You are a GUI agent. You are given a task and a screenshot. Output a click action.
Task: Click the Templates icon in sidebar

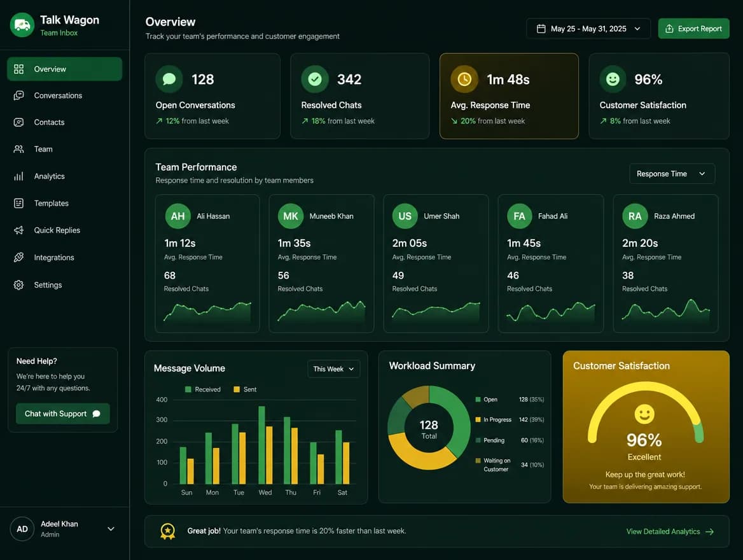pyautogui.click(x=18, y=204)
